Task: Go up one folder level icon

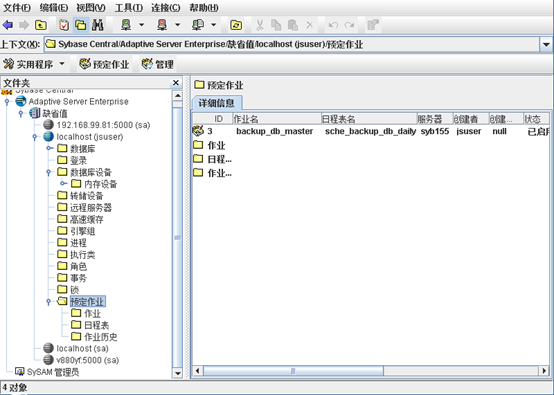Action: pyautogui.click(x=41, y=25)
